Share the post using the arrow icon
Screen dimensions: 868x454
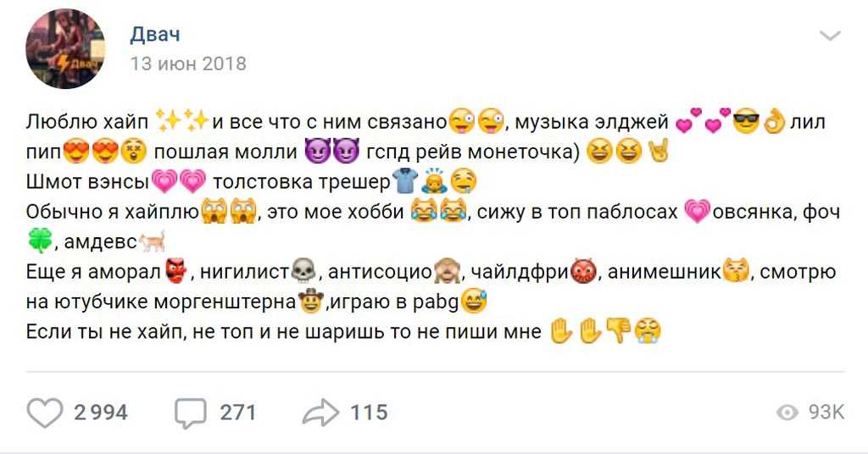320,412
